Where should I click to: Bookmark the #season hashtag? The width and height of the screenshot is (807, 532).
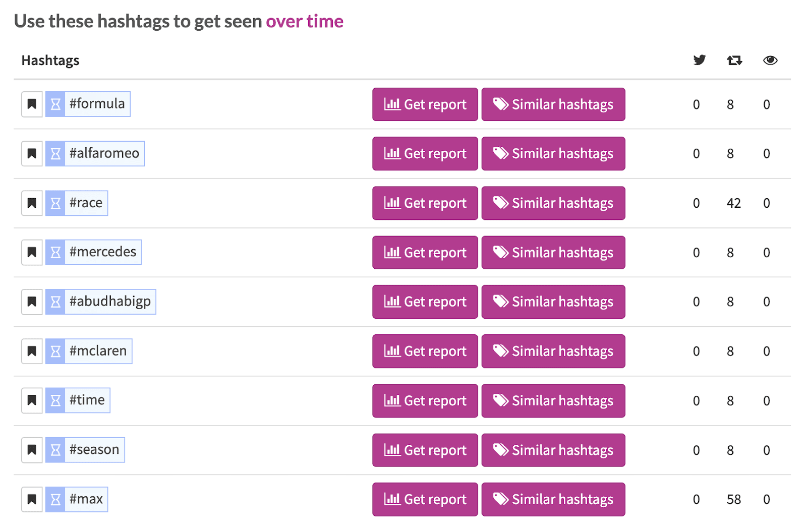pyautogui.click(x=31, y=449)
